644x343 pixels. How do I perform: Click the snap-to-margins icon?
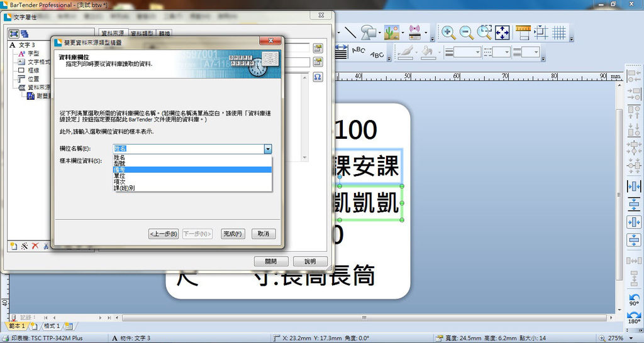click(x=541, y=33)
